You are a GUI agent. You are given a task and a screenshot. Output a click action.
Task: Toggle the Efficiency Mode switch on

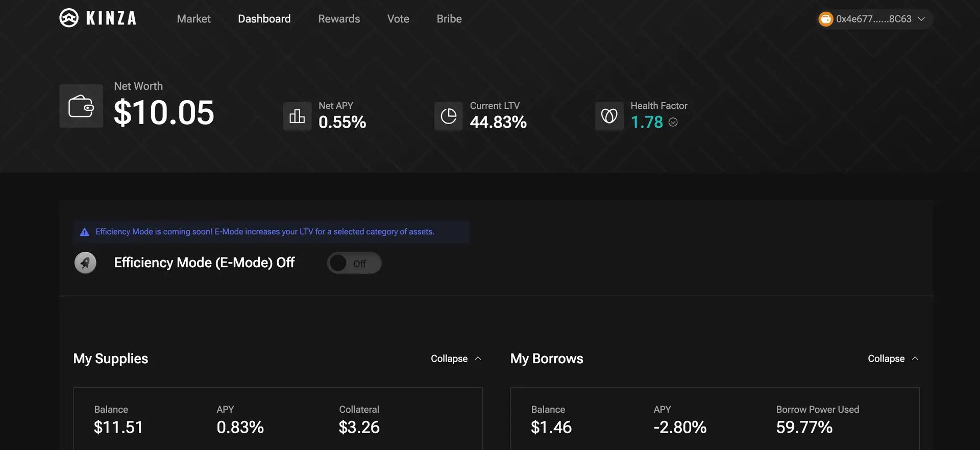tap(354, 263)
